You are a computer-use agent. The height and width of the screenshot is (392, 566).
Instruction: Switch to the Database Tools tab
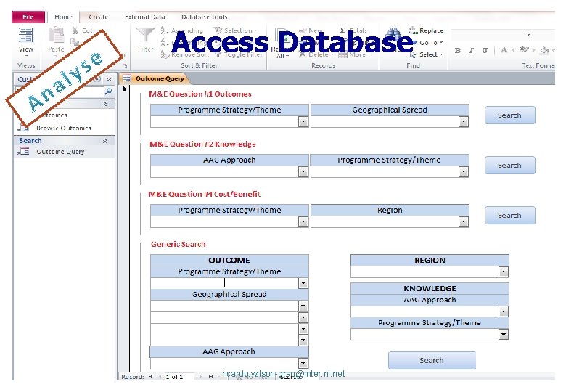click(x=205, y=17)
